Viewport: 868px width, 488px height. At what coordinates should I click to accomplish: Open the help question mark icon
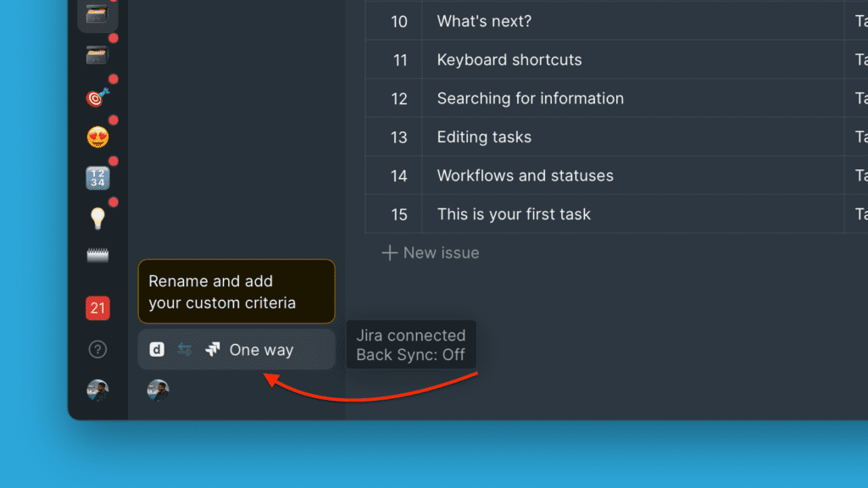pyautogui.click(x=97, y=349)
